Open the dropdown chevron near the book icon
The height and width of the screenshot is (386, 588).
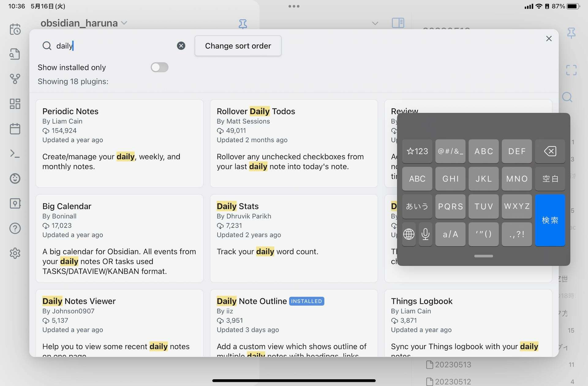(375, 23)
